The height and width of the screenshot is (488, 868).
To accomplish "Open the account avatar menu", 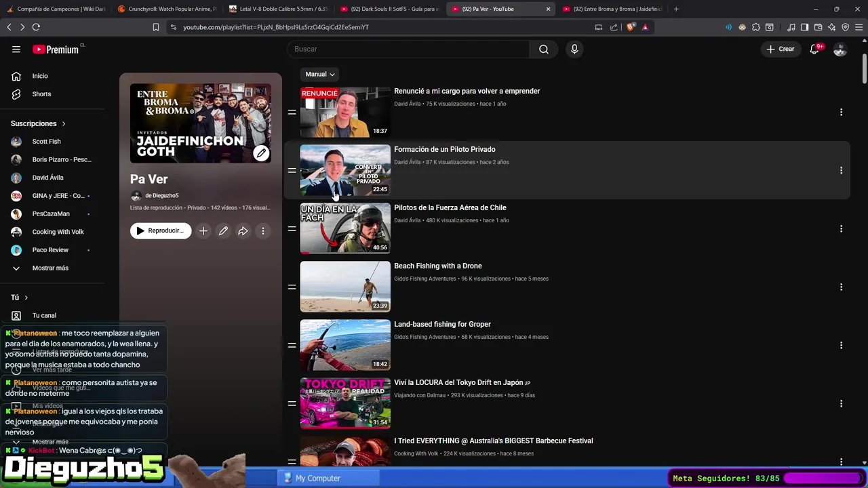I will tap(840, 49).
